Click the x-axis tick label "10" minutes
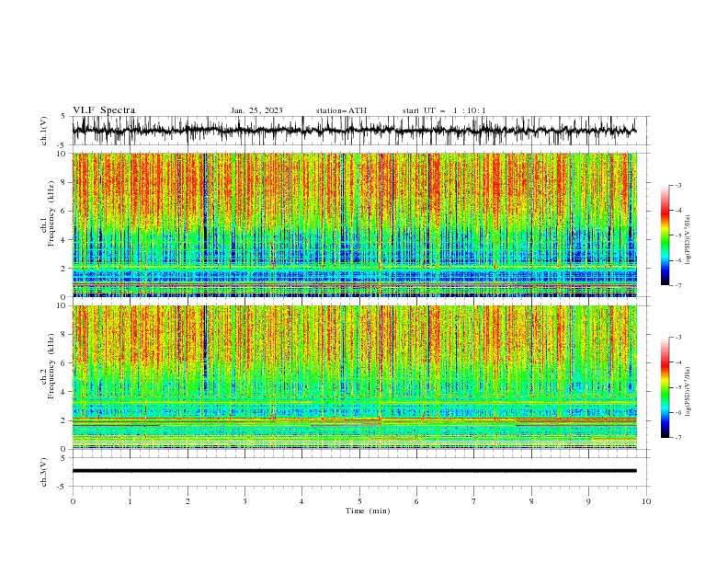This screenshot has height=563, width=728. pos(646,501)
